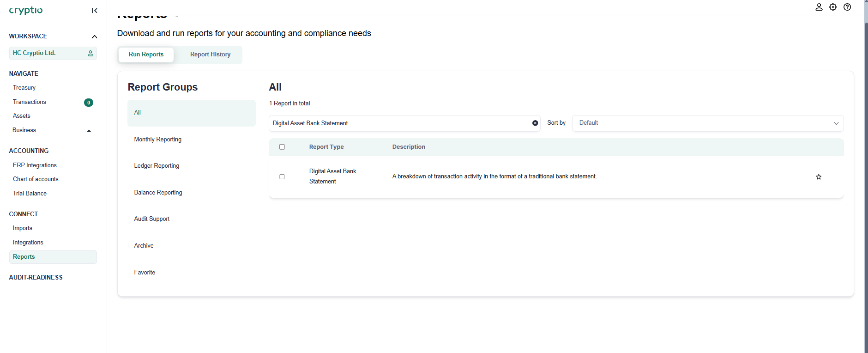The height and width of the screenshot is (353, 868).
Task: Open the settings gear icon
Action: pos(833,7)
